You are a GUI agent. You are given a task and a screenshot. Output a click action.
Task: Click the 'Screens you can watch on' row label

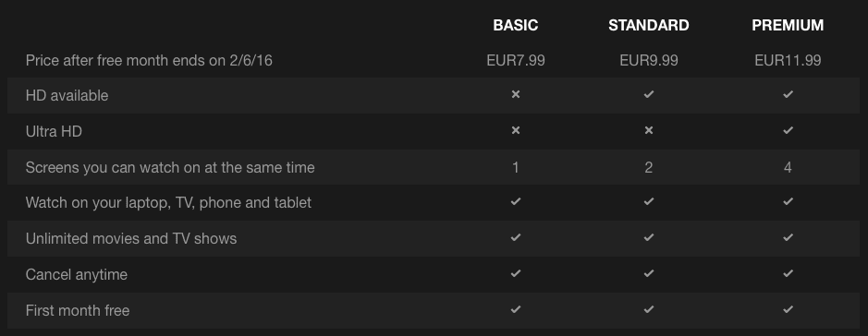170,167
